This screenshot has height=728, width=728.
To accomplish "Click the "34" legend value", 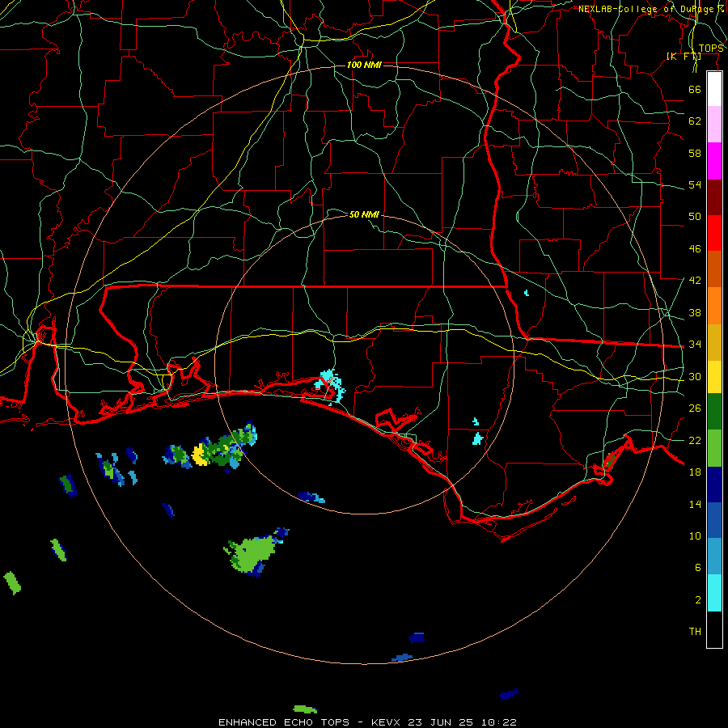I will [695, 344].
